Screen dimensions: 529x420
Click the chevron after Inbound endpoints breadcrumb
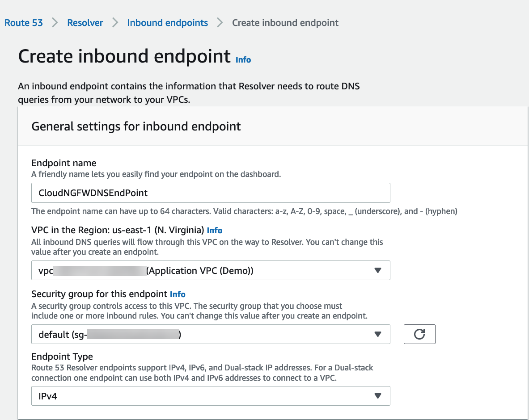(220, 23)
